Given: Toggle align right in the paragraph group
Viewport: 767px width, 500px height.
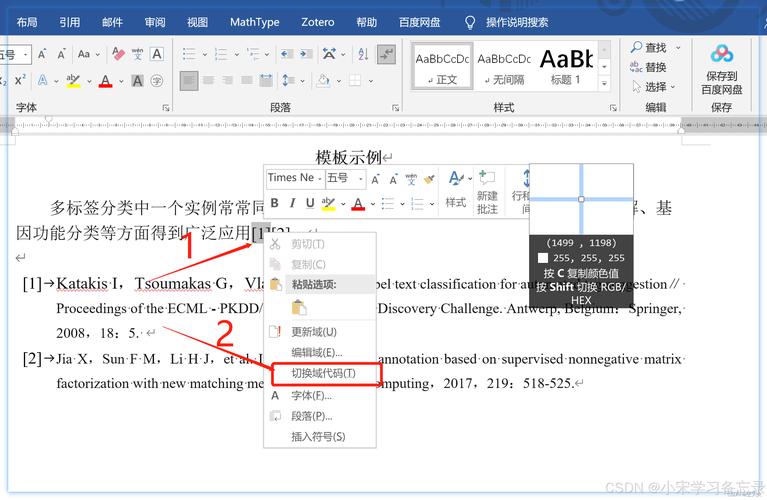Looking at the screenshot, I should tap(227, 80).
